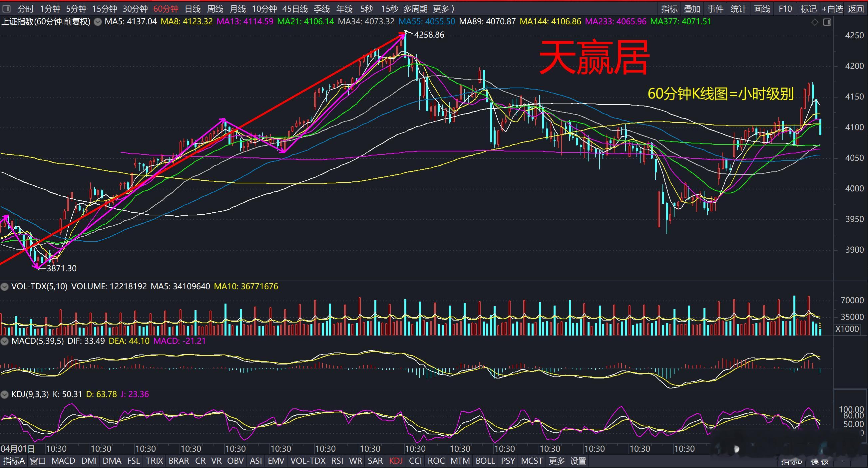Select the TRIX indicator tab

click(154, 461)
